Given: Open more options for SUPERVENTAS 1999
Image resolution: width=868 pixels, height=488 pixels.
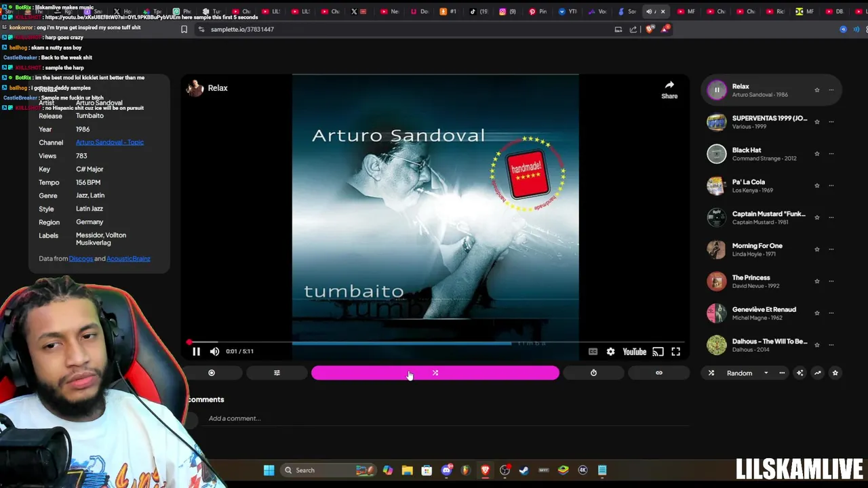Looking at the screenshot, I should pyautogui.click(x=831, y=122).
